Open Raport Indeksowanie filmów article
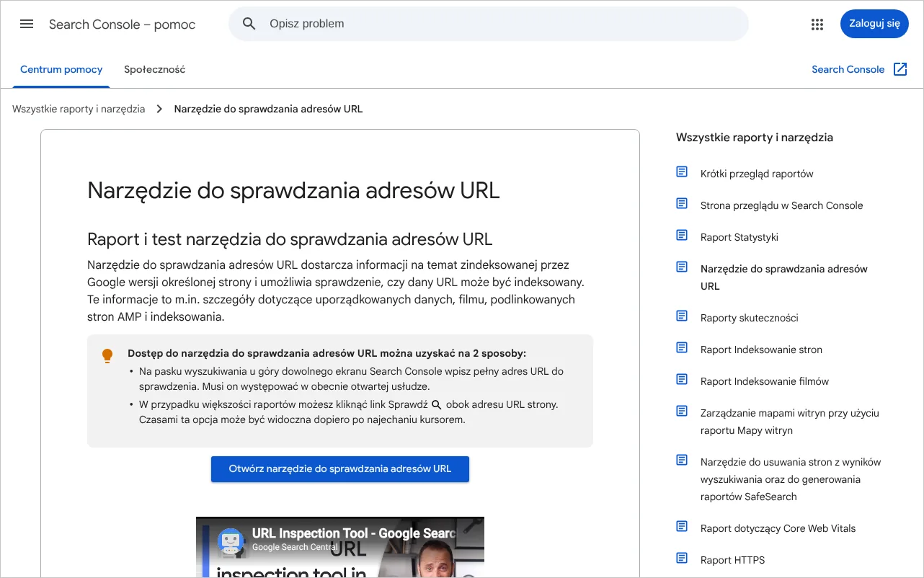 pyautogui.click(x=765, y=381)
